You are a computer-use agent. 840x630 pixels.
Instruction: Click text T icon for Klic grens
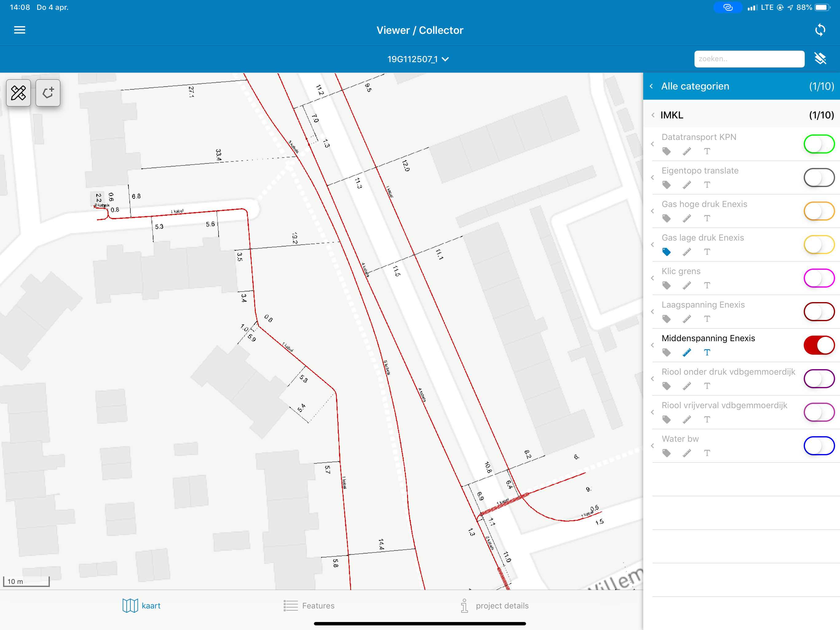click(x=707, y=285)
